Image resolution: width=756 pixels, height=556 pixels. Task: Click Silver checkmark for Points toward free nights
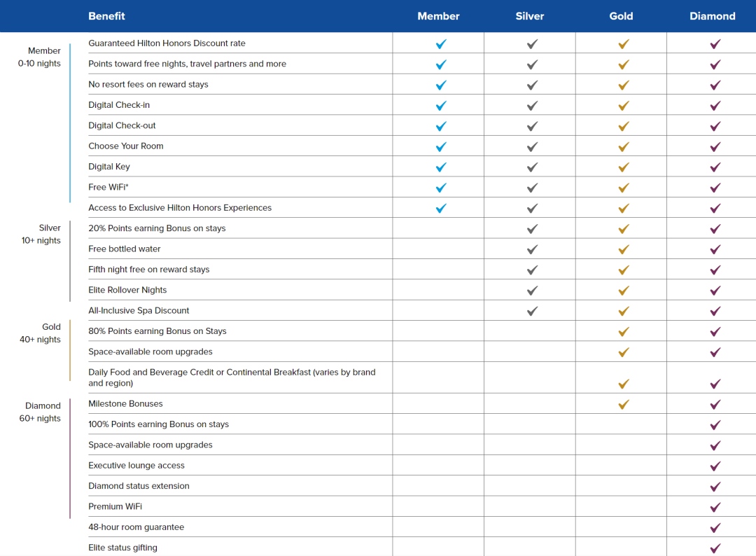[x=532, y=64]
